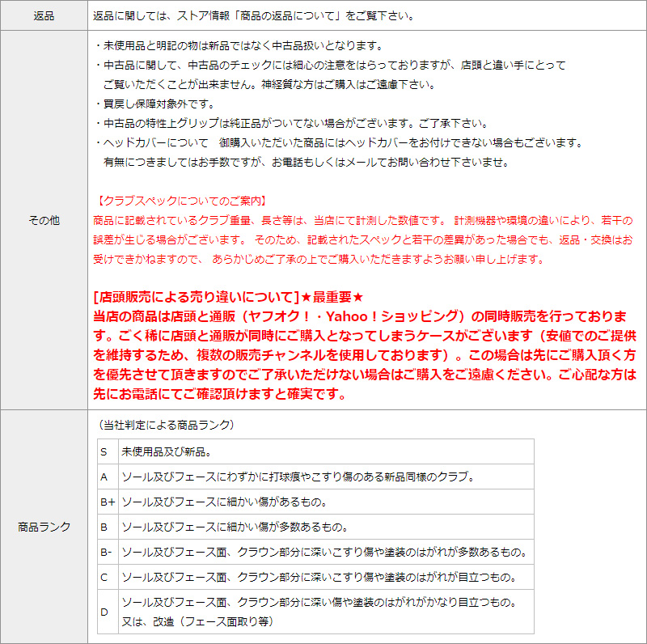Click the 買戻し保障対象外です bullet line
This screenshot has height=644, width=647.
(x=154, y=104)
